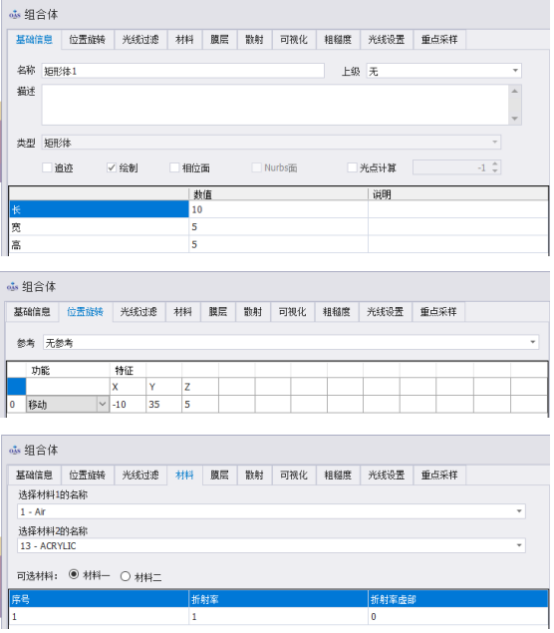Click the X value cell showing -10

[x=128, y=404]
